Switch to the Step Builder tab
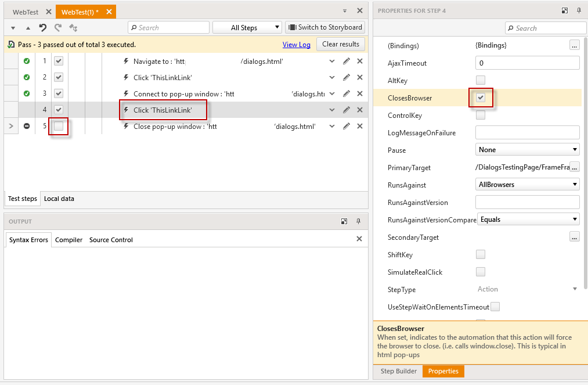Image resolution: width=588 pixels, height=385 pixels. click(x=398, y=371)
